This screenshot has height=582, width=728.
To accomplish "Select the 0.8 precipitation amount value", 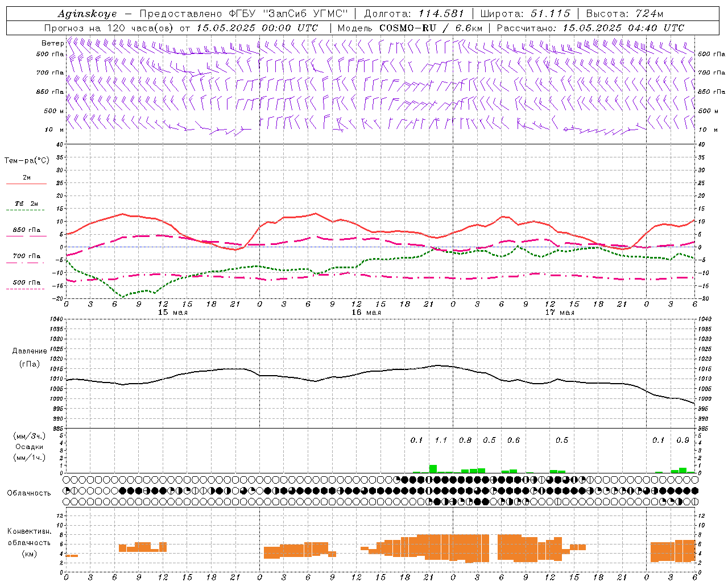I will 465,440.
